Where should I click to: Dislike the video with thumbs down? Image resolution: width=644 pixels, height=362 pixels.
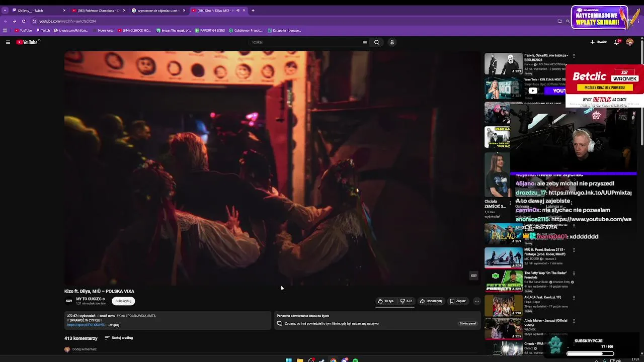tap(406, 301)
